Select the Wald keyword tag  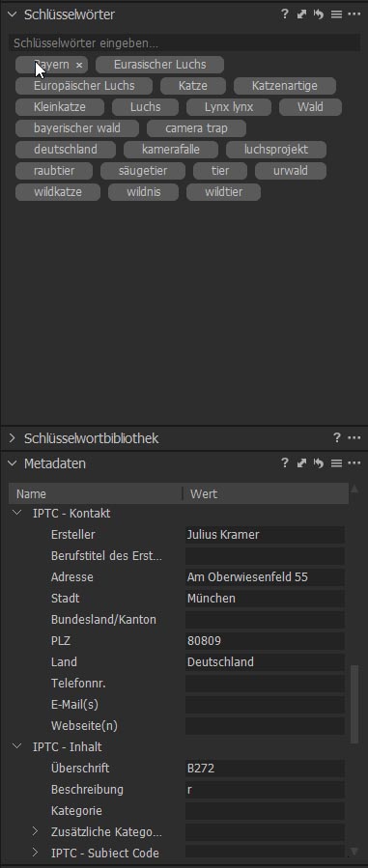pos(310,107)
